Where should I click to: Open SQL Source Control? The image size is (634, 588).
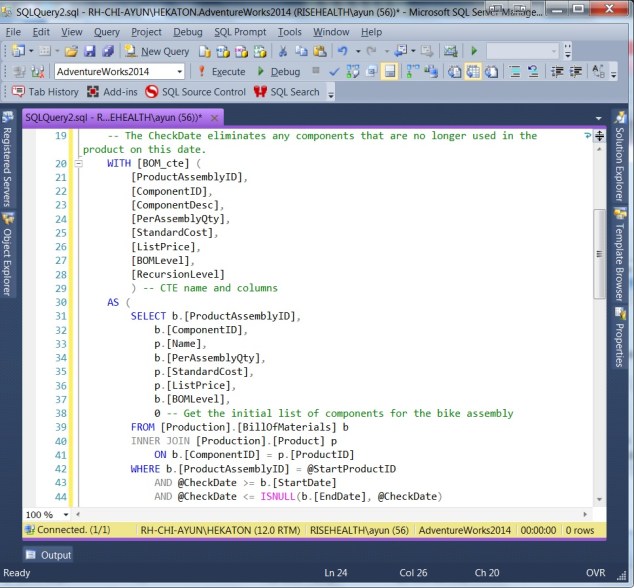(x=195, y=92)
